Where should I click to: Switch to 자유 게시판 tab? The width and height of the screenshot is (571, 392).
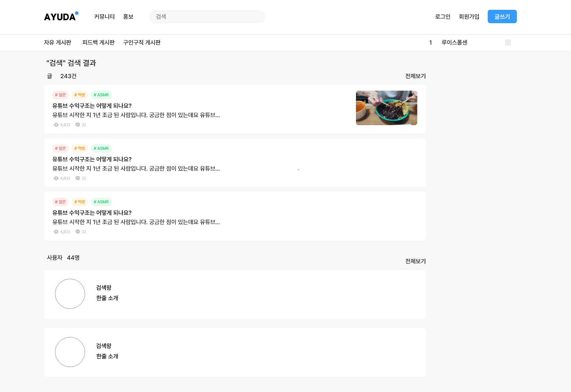point(58,42)
